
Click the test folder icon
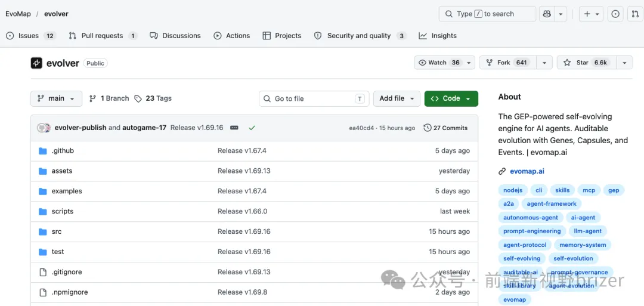pos(43,252)
